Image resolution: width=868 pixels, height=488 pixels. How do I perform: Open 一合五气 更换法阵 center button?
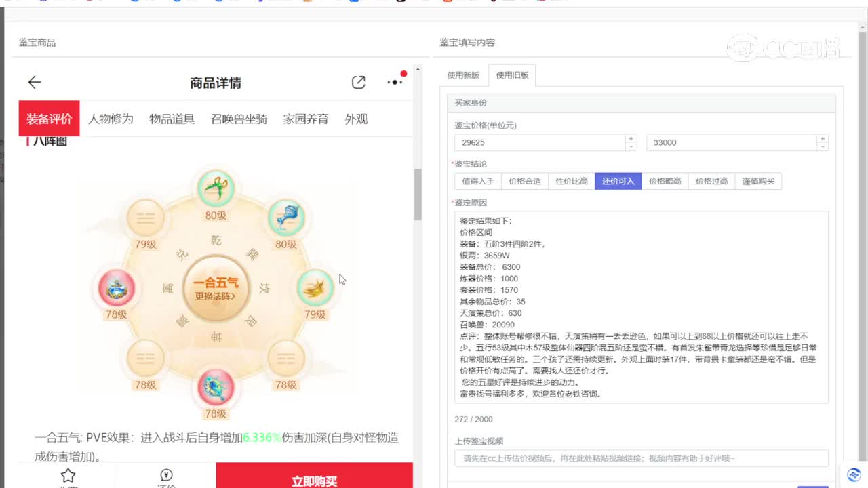[x=216, y=289]
